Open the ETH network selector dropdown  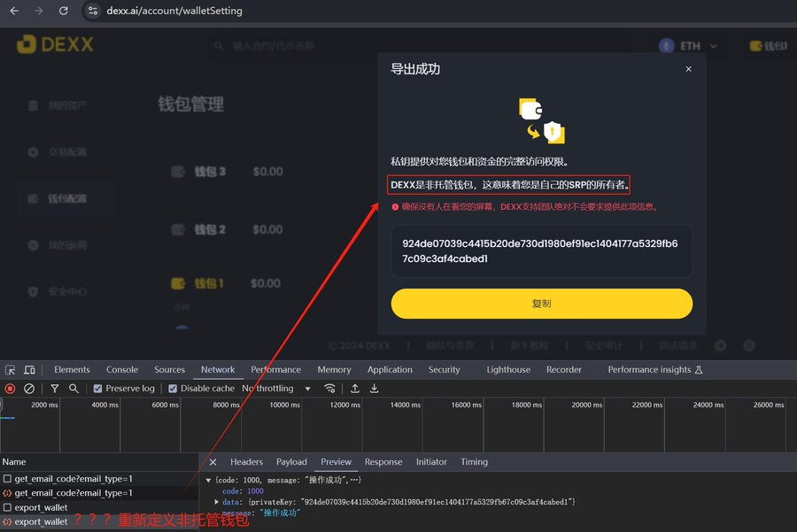coord(689,46)
